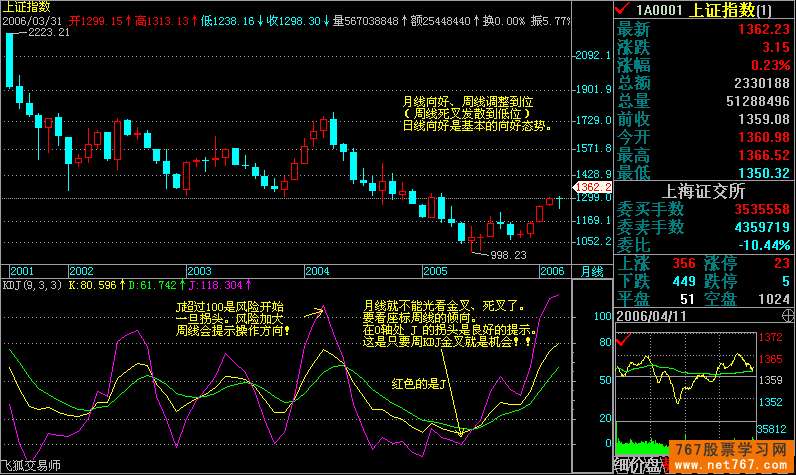796x475 pixels.
Task: Click the 2223.21 high price marker
Action: (x=48, y=33)
